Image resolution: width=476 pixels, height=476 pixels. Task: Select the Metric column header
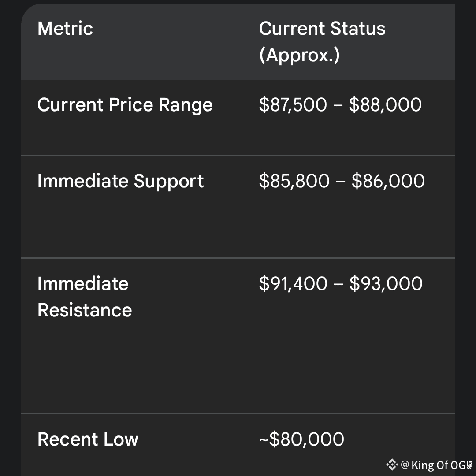(x=65, y=29)
